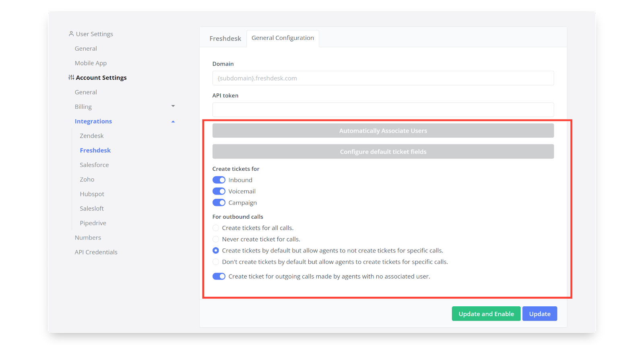Open the API Credentials page
The height and width of the screenshot is (345, 644).
pyautogui.click(x=96, y=252)
